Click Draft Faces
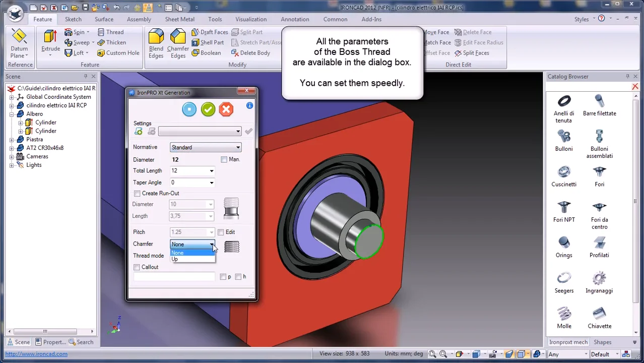The image size is (644, 363). click(x=210, y=32)
